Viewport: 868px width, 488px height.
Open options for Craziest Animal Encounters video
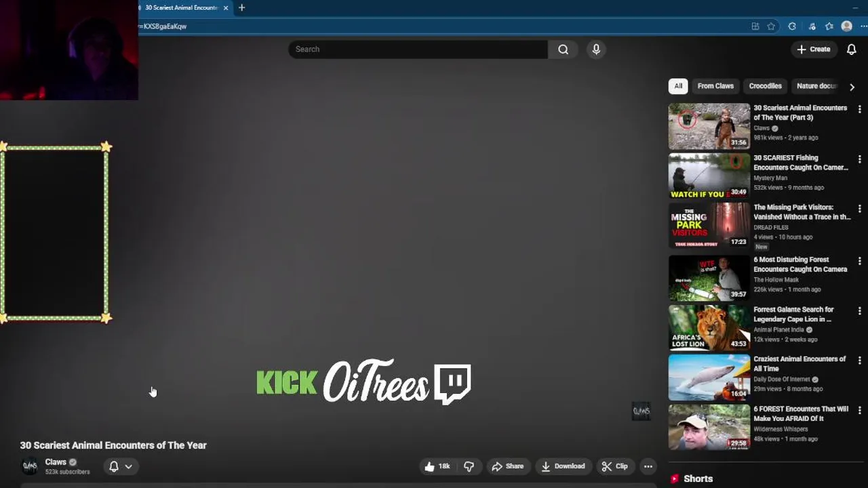pos(859,361)
